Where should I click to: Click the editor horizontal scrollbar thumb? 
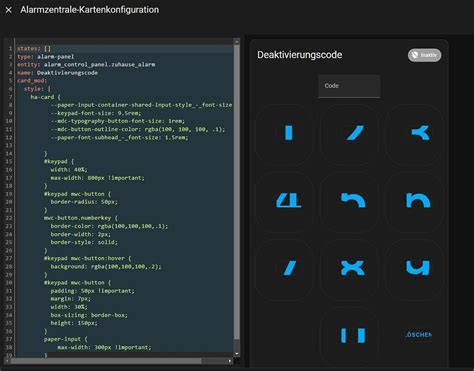click(106, 361)
